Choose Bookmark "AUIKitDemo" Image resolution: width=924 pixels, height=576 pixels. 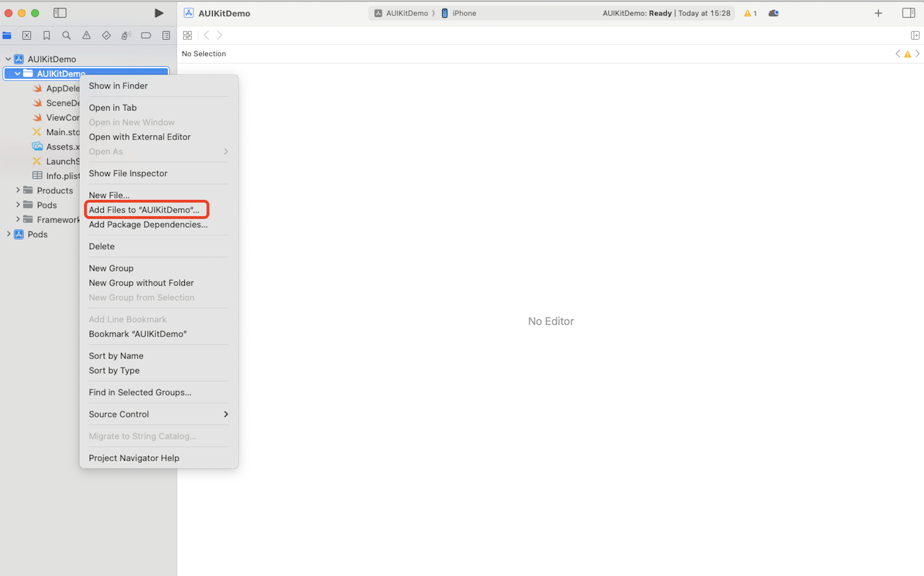(x=159, y=334)
